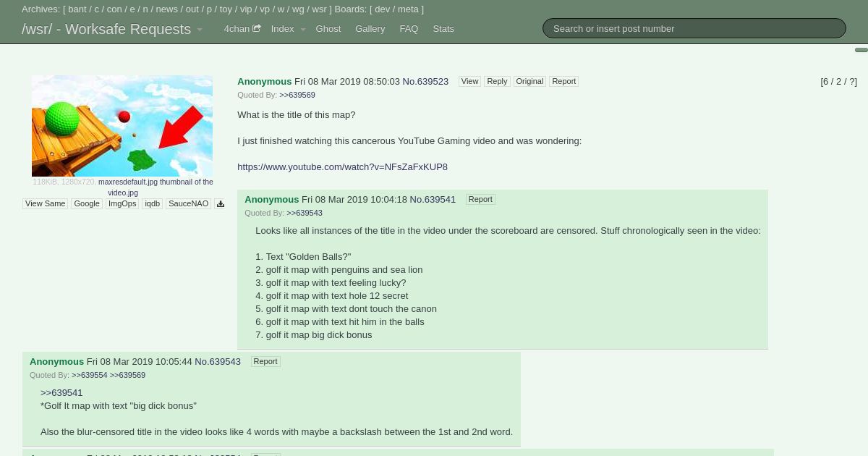868x456 pixels.
Task: Click post number No.639523
Action: coord(425,82)
